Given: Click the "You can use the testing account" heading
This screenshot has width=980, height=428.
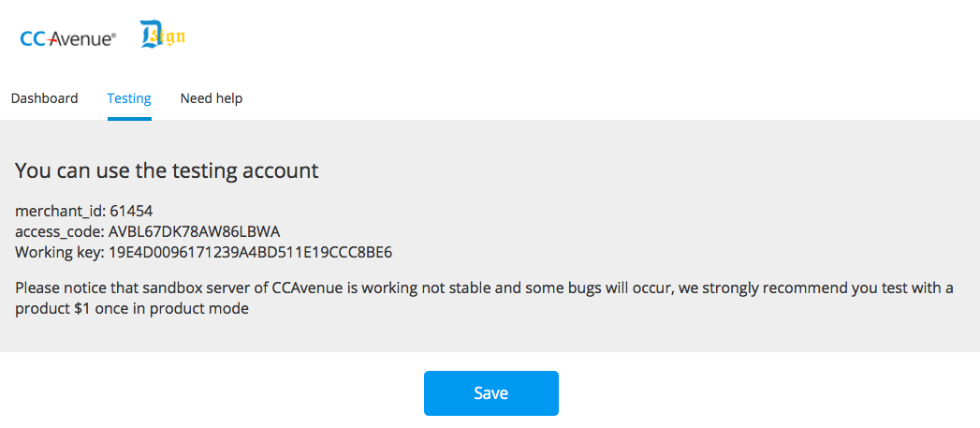Looking at the screenshot, I should click(x=167, y=170).
